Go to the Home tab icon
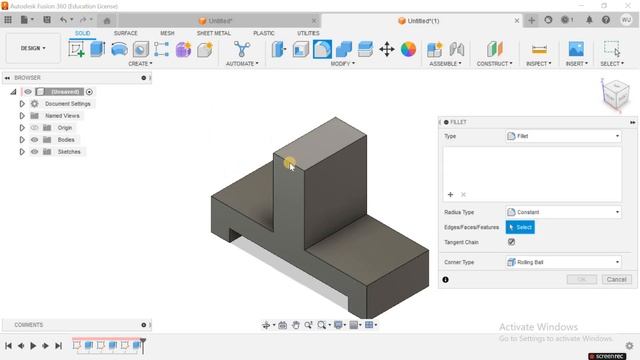 [x=107, y=20]
